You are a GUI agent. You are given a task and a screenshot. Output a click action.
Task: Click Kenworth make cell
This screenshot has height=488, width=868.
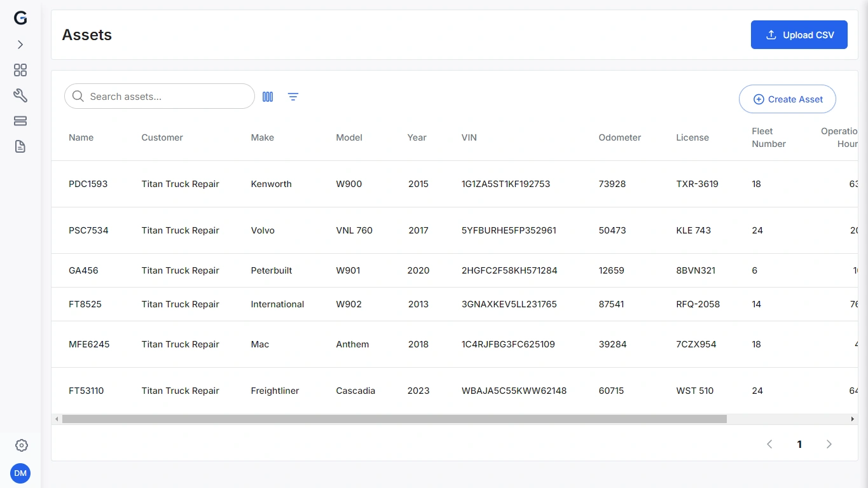tap(272, 184)
